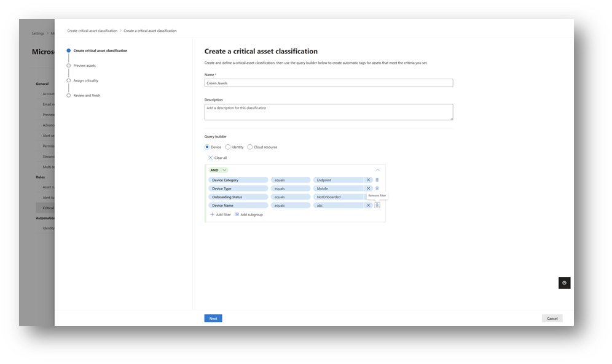Clear the Mobile value with its X icon

pos(367,188)
